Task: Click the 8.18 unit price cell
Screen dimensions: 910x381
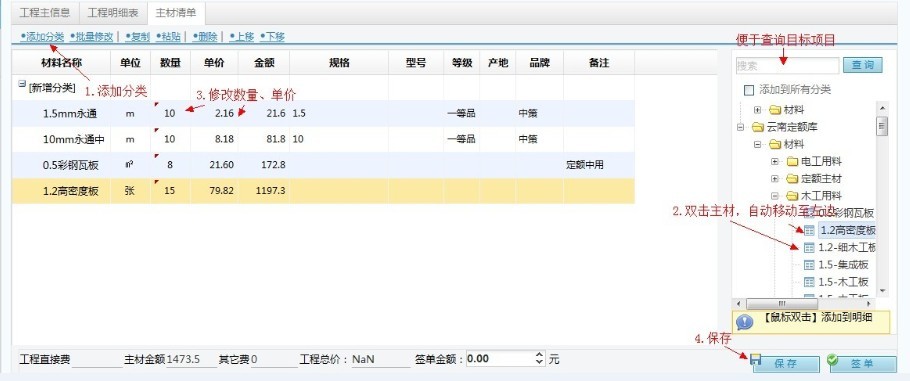Action: click(x=214, y=139)
